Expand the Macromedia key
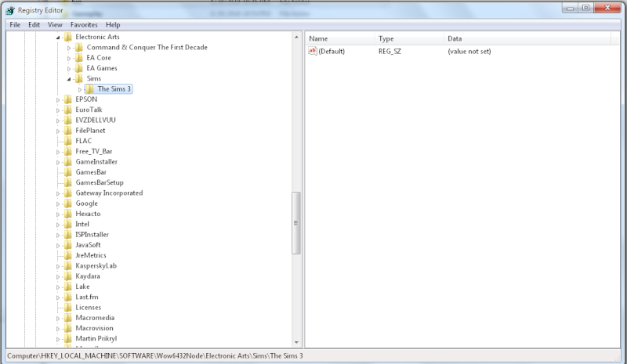 tap(58, 319)
